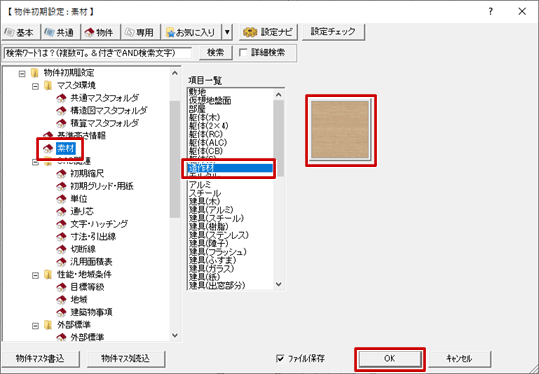Click the 物件マスタ書込 button

(40, 359)
